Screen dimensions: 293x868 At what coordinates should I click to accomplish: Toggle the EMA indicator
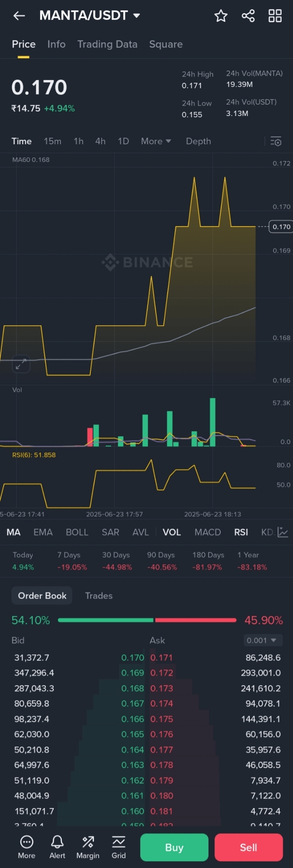[43, 532]
